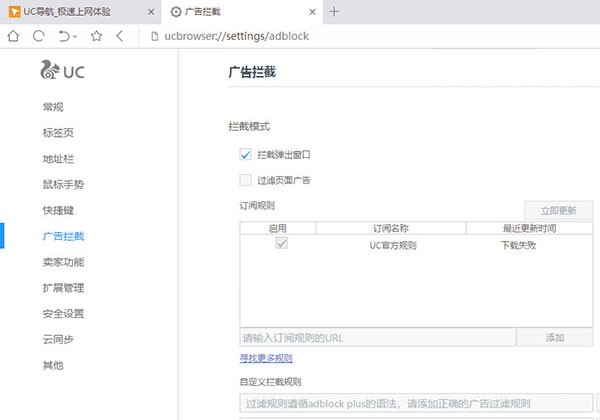Close the UC导航 tab
Viewport: 600px width, 420px height.
(151, 12)
